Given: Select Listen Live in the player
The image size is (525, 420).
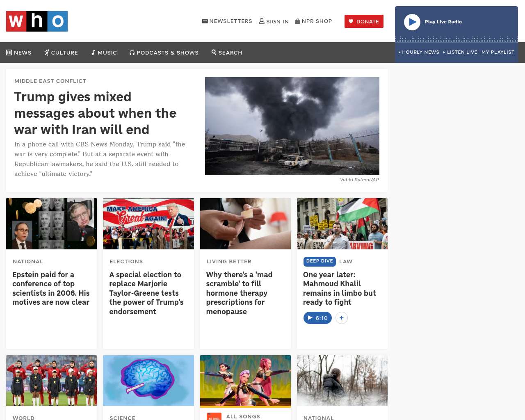Looking at the screenshot, I should coord(460,52).
